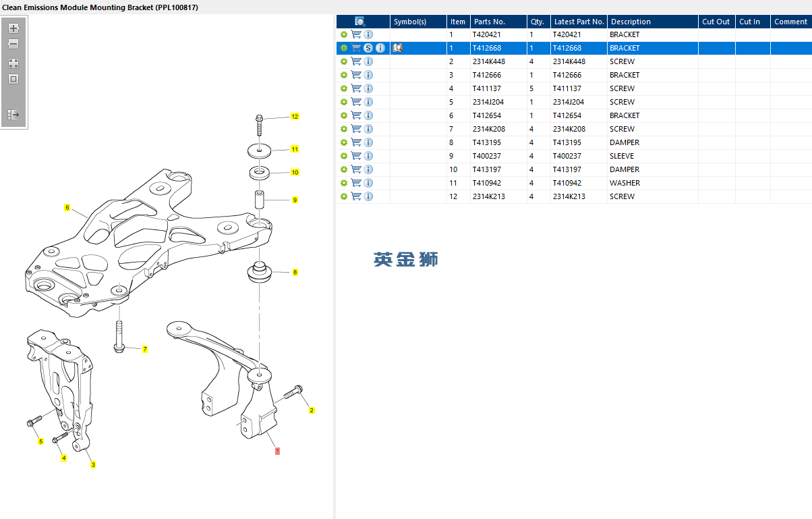This screenshot has height=519, width=812.
Task: Open info for damper T413197
Action: coord(368,169)
